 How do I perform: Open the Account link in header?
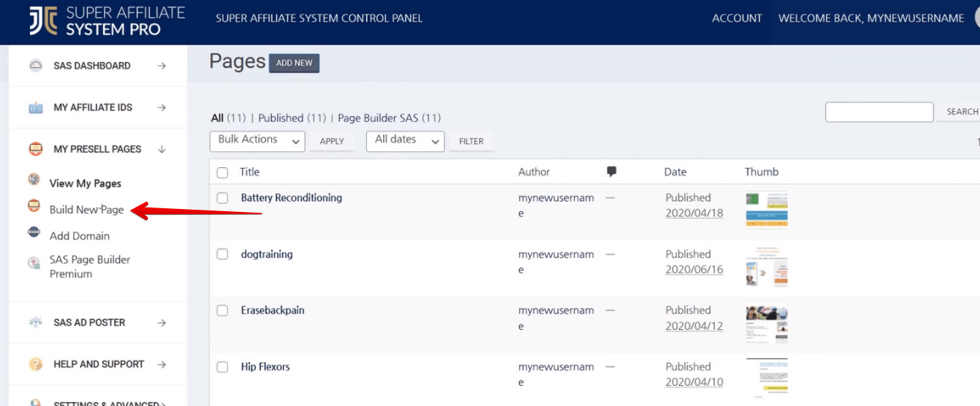click(737, 18)
